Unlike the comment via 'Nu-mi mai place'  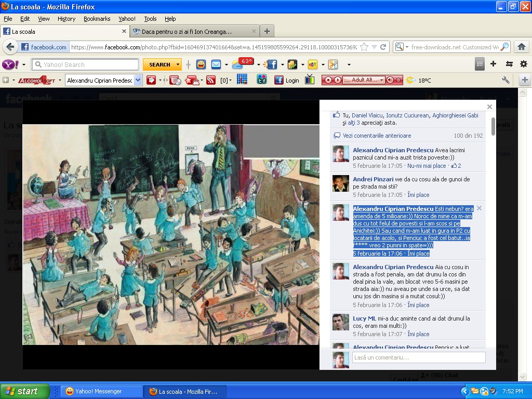pos(427,166)
